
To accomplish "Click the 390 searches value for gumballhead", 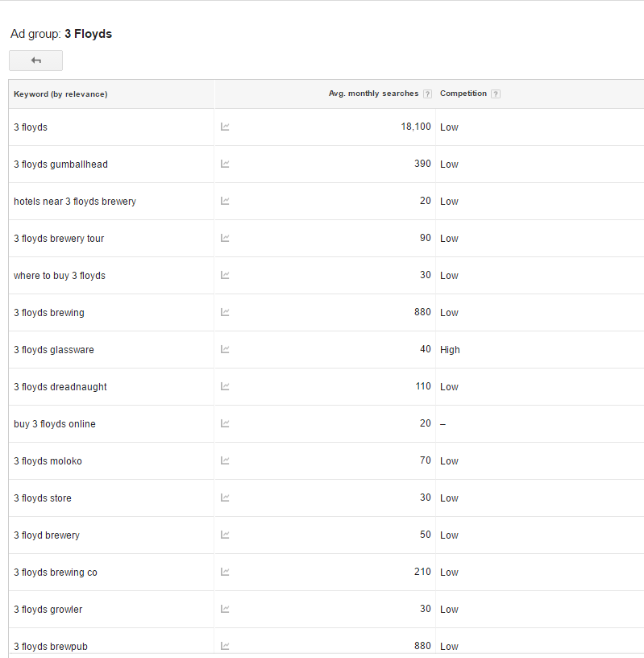I will [x=422, y=164].
